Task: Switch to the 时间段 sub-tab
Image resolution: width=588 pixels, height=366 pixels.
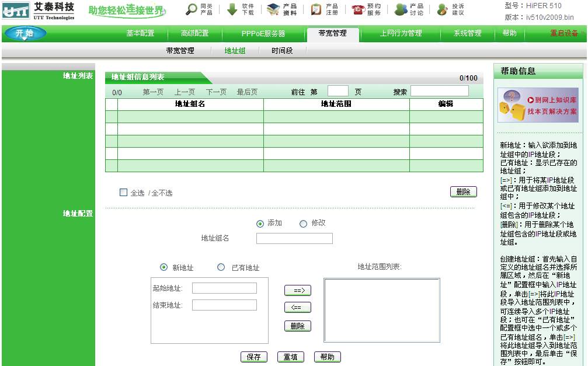Action: pos(282,51)
